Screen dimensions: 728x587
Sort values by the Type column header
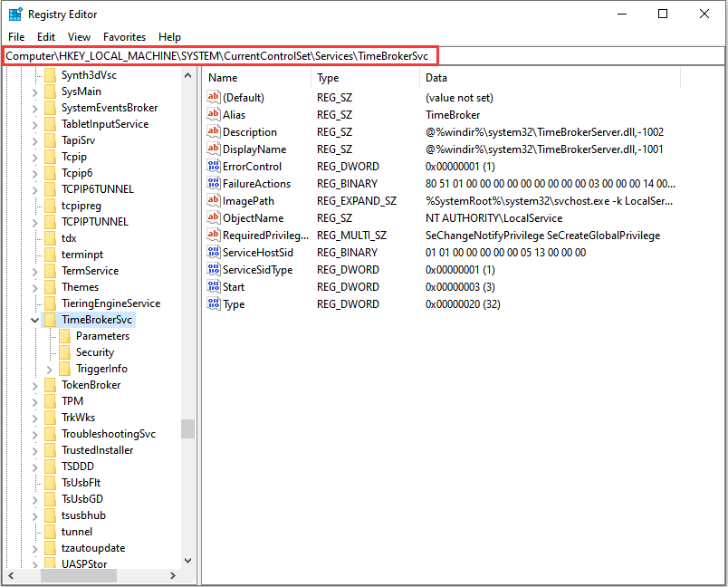[x=366, y=78]
